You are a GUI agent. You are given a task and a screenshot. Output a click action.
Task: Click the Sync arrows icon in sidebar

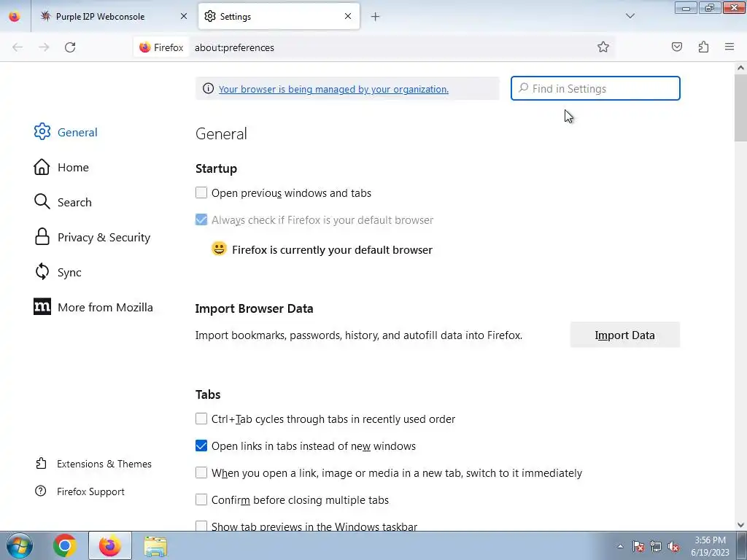pyautogui.click(x=42, y=272)
